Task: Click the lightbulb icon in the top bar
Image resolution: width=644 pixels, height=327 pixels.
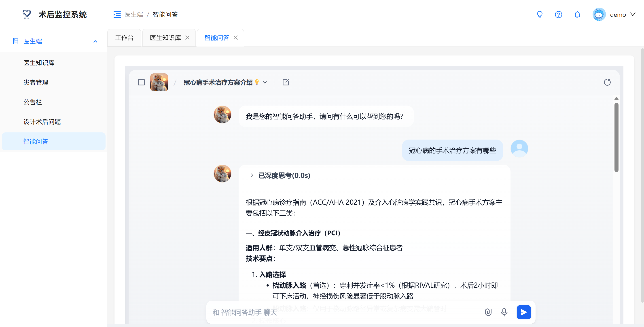Action: [540, 15]
